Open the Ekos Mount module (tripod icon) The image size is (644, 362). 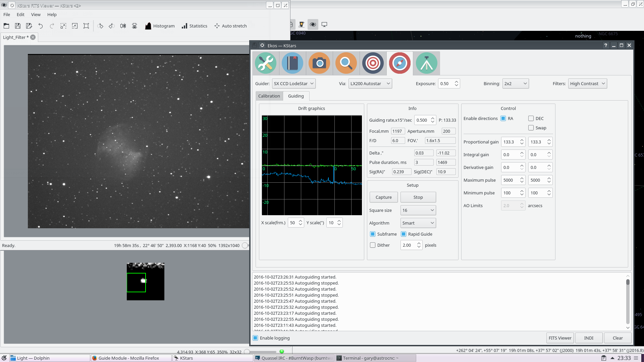pos(426,63)
